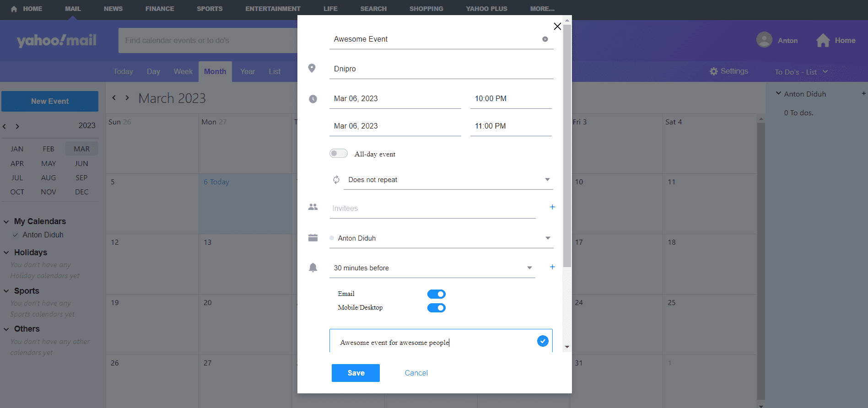Disable the Mobile/Desktop notification toggle

click(x=436, y=308)
